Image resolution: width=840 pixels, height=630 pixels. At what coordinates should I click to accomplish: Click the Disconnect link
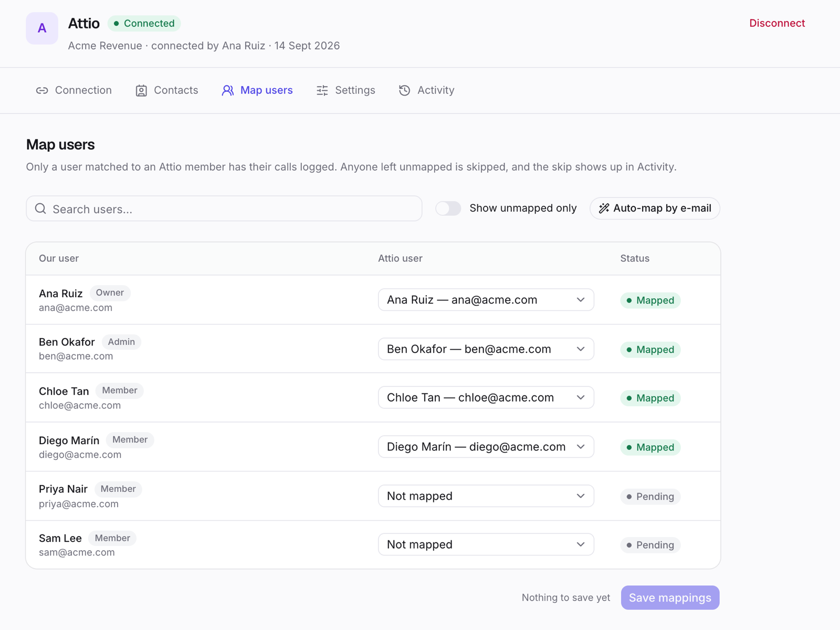pyautogui.click(x=777, y=23)
